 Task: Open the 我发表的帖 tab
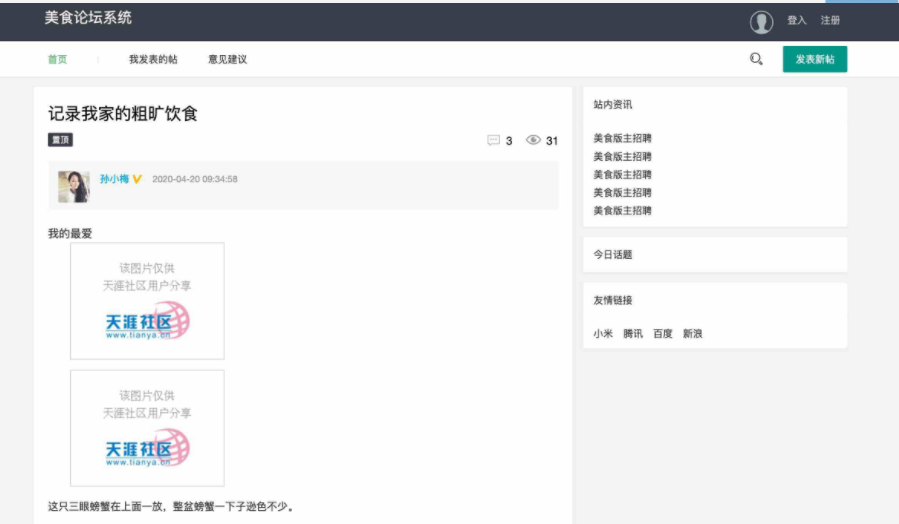pos(153,59)
